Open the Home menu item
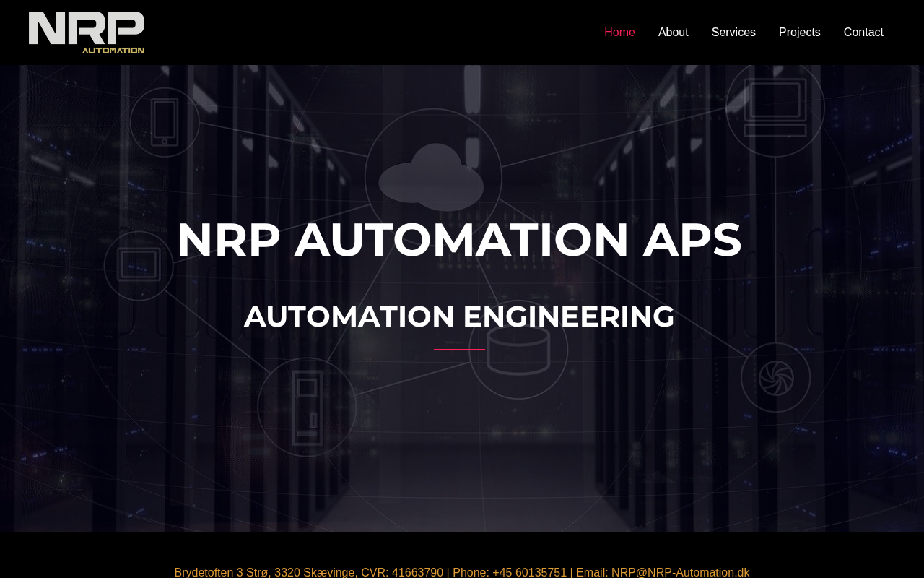The height and width of the screenshot is (578, 924). [619, 33]
